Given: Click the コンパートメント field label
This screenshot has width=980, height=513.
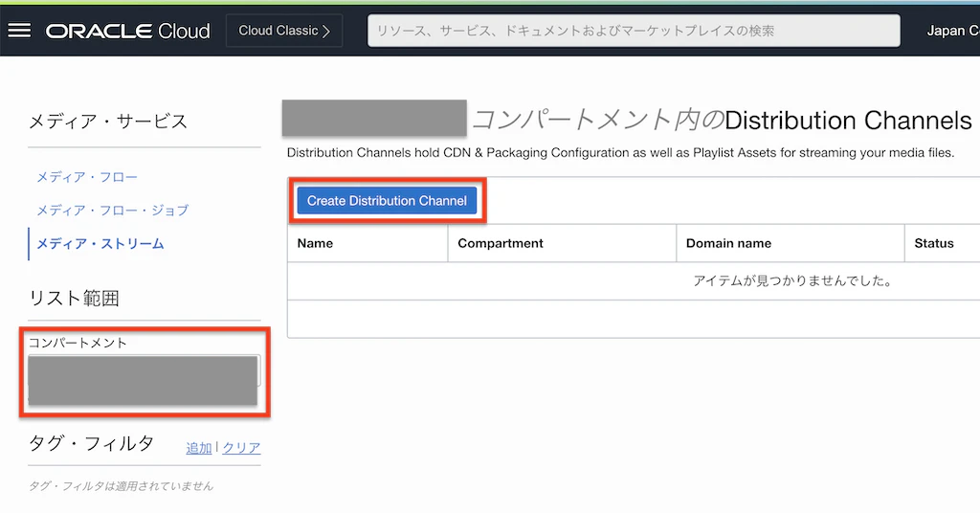Looking at the screenshot, I should (78, 343).
